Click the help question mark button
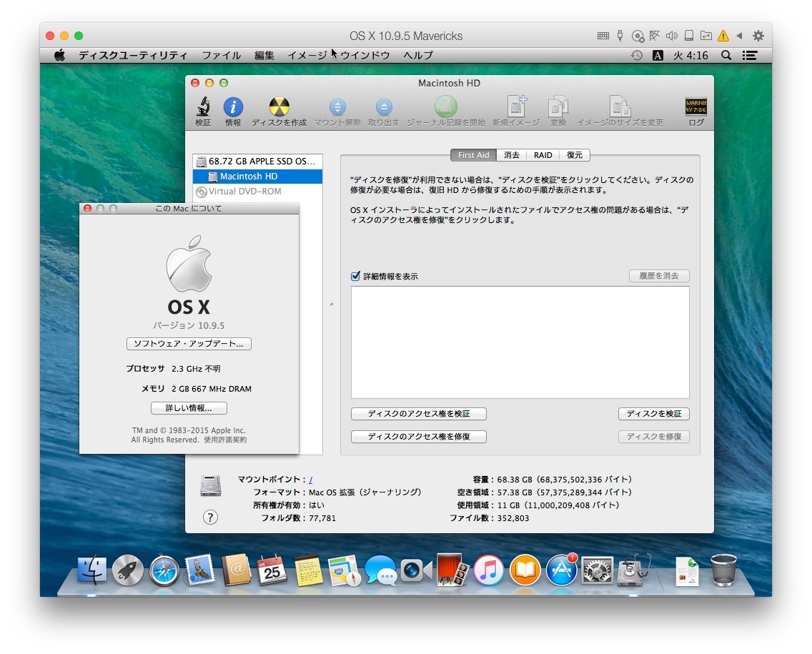The height and width of the screenshot is (654, 812). pyautogui.click(x=210, y=517)
